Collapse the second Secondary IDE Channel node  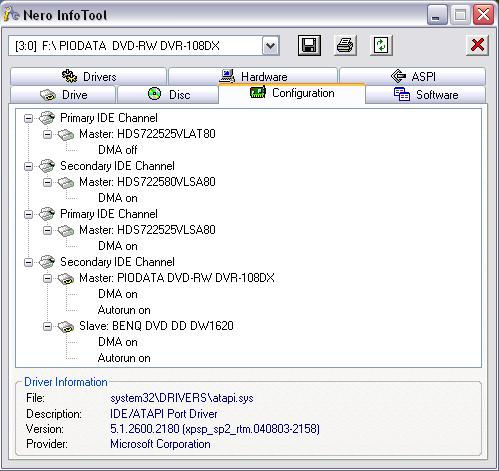pos(29,262)
